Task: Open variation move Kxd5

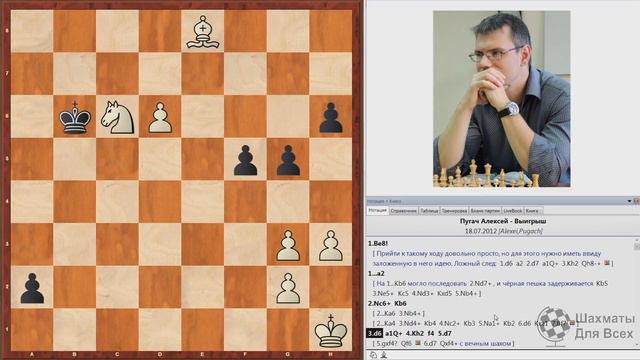Action: point(444,293)
